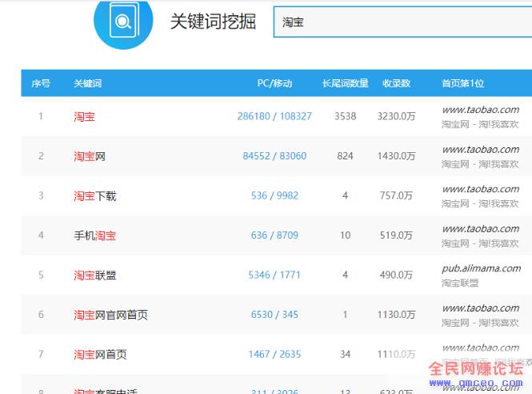Viewport: 532px width, 394px height.
Task: Click indexed count 519.0万
Action: pos(396,235)
